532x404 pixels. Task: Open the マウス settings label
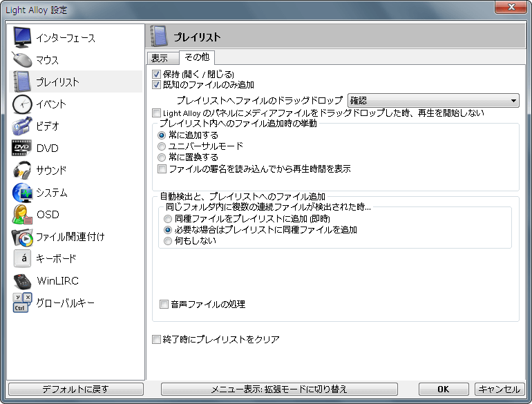(48, 60)
